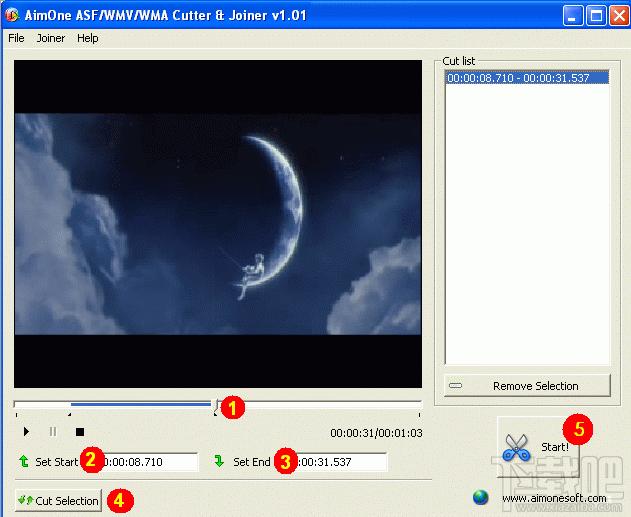Start cutting with the scissors Start! button

pos(538,447)
